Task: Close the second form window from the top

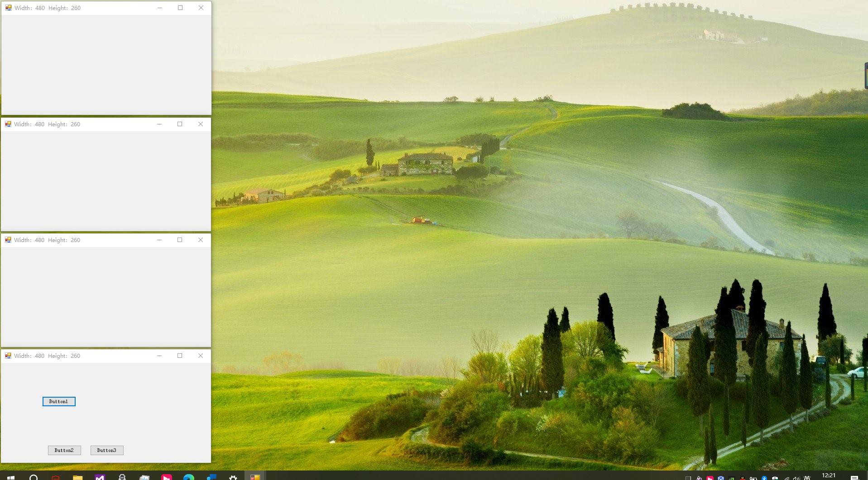Action: point(201,124)
